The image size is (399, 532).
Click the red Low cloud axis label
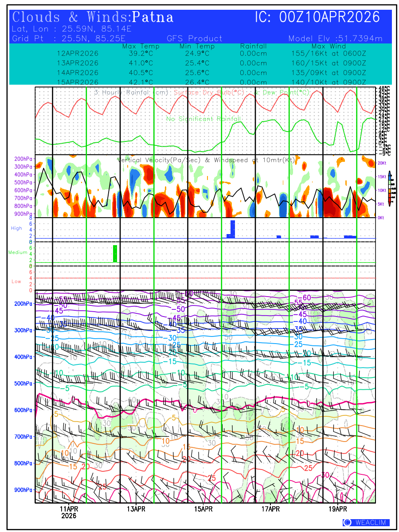tap(16, 282)
